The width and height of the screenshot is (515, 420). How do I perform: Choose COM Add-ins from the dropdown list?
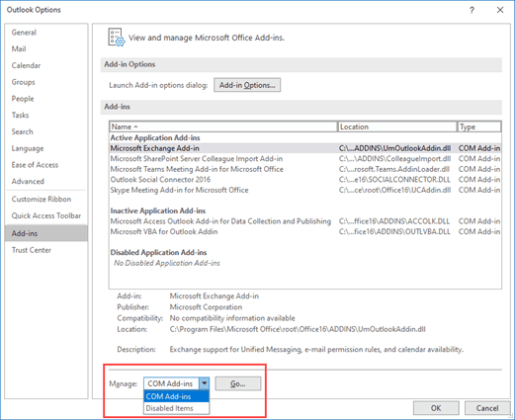[x=177, y=396]
